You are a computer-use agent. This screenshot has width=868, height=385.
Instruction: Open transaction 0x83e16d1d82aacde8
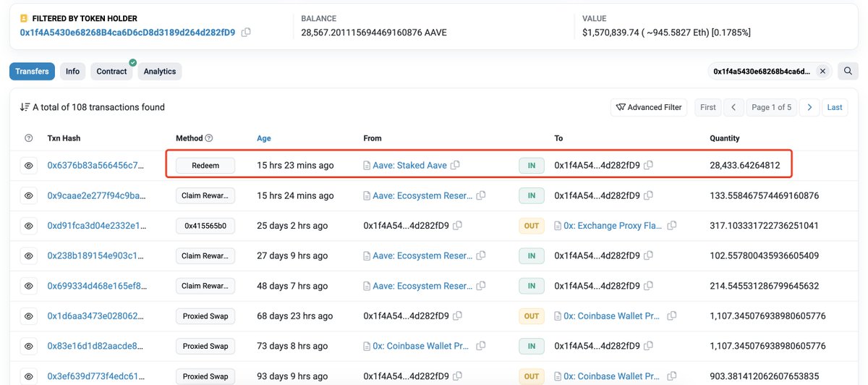click(x=96, y=346)
